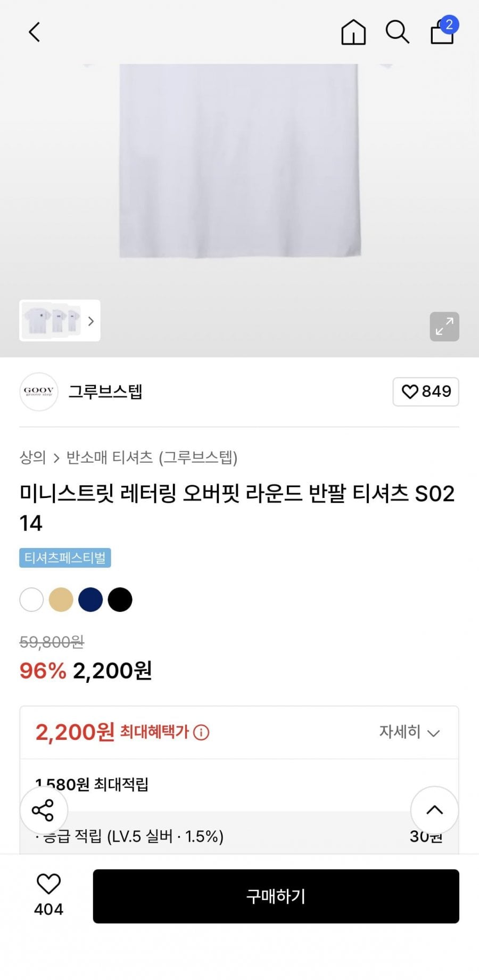Expand product image to fullscreen
Screen dimensions: 479x980
444,326
